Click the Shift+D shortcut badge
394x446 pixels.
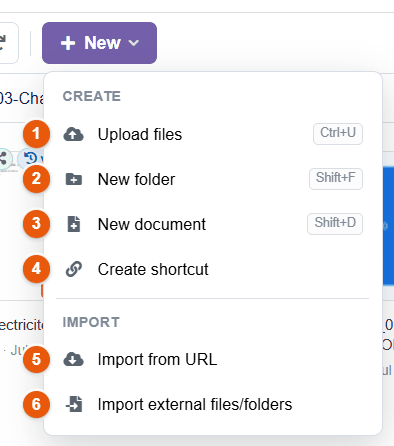335,224
